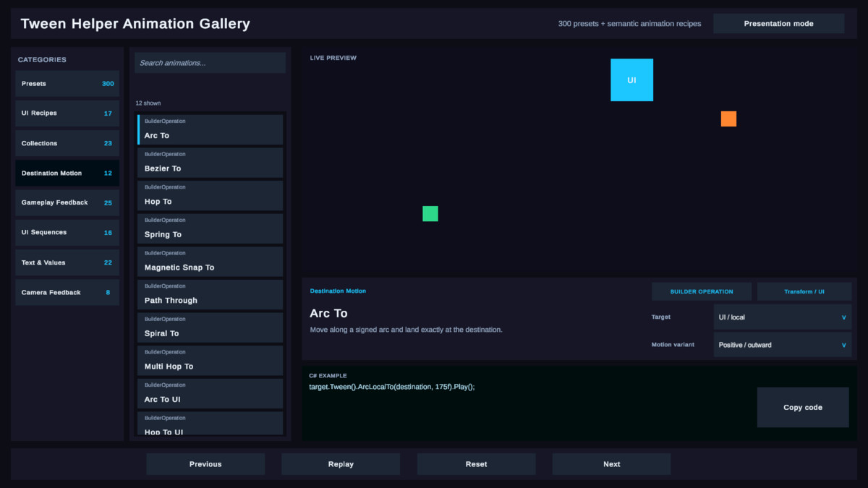This screenshot has width=868, height=488.
Task: Click the Transform / UI tag button
Action: [x=804, y=291]
